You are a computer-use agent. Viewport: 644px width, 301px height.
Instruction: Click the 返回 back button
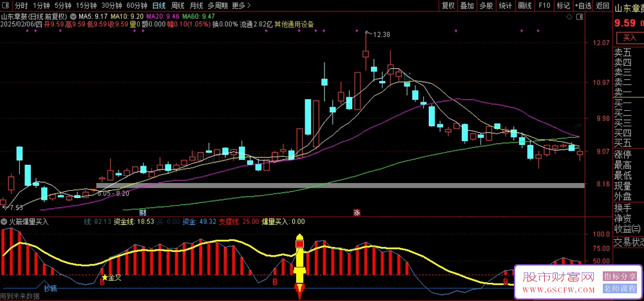click(602, 5)
